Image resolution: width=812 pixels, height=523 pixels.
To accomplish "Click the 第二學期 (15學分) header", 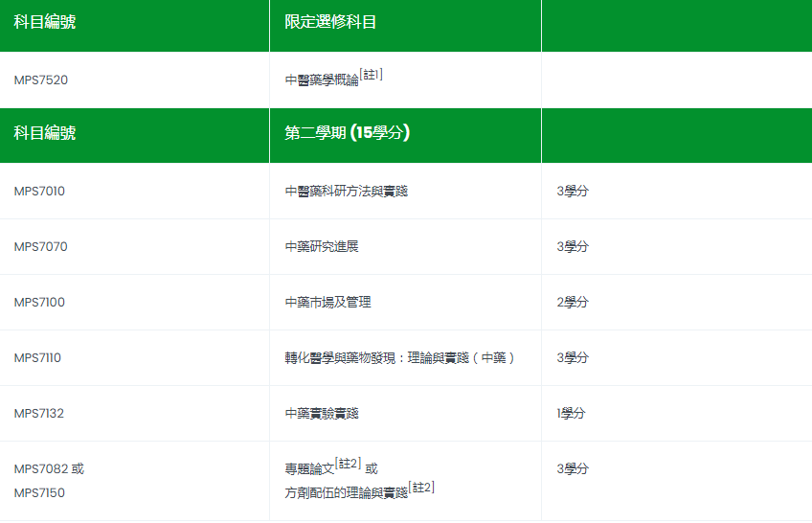I will (x=348, y=133).
